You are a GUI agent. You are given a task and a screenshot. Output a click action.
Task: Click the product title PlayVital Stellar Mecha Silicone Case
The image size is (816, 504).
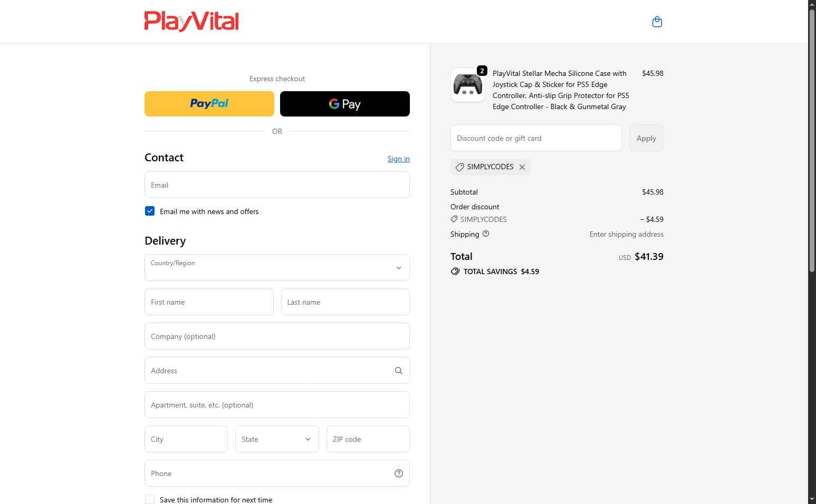point(561,90)
